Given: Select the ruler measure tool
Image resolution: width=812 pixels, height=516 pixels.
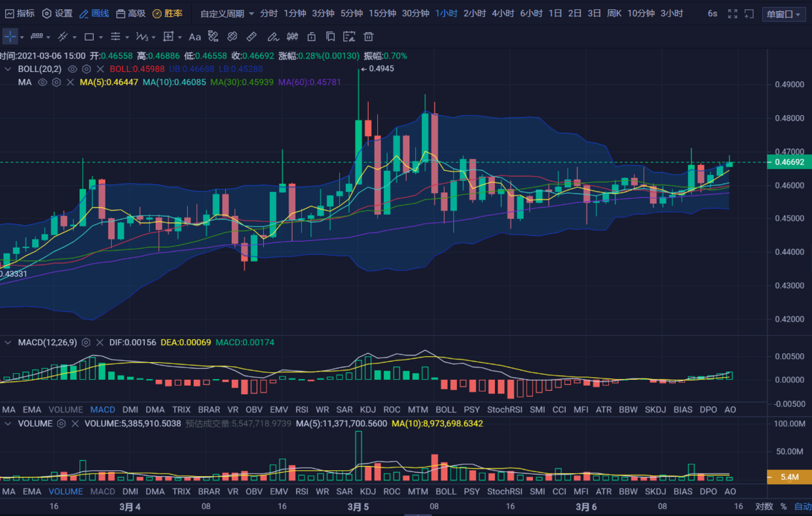Looking at the screenshot, I should [x=251, y=37].
